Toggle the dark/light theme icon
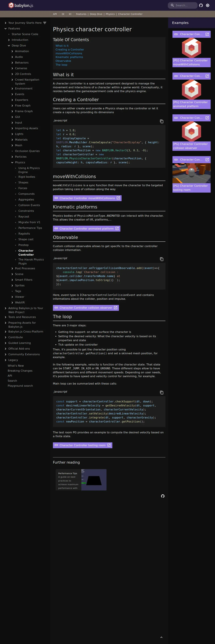This screenshot has width=215, height=644. [207, 5]
